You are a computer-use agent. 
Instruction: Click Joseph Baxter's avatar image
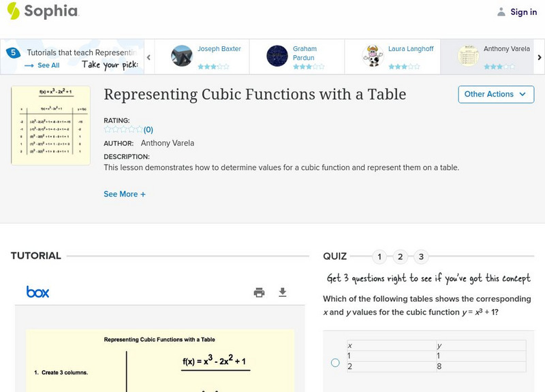point(182,56)
